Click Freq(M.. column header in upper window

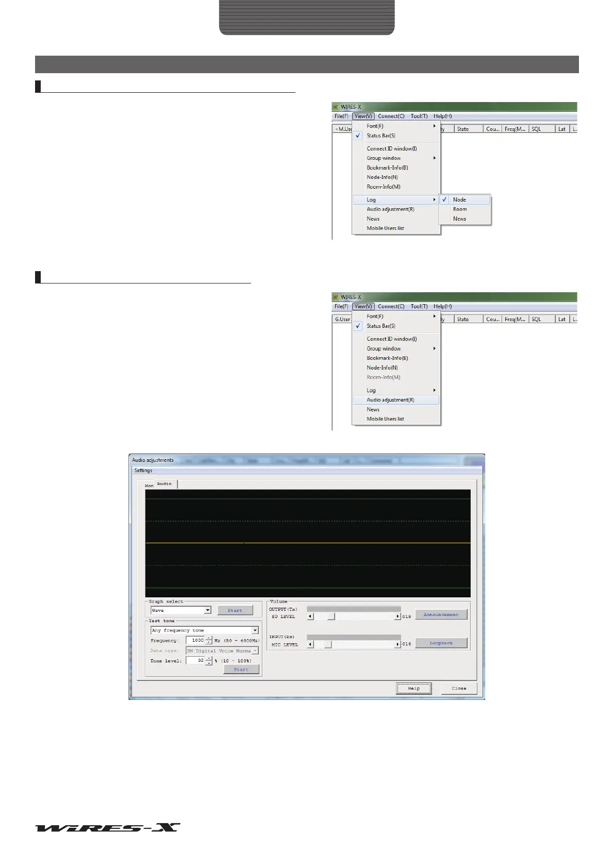[515, 129]
